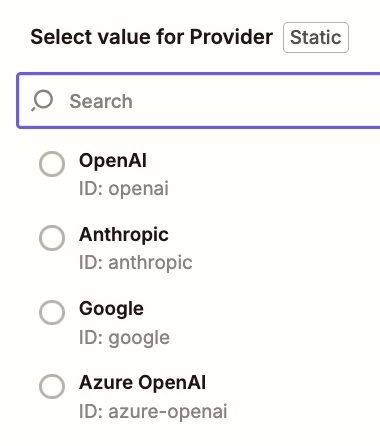
Task: Pick the Azure OpenAI radio button
Action: pos(52,387)
